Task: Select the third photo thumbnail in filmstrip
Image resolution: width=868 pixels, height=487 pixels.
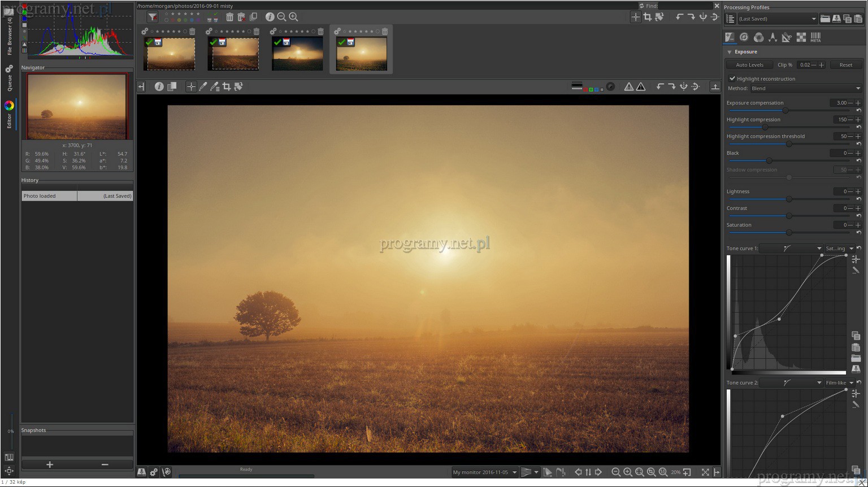Action: coord(297,54)
